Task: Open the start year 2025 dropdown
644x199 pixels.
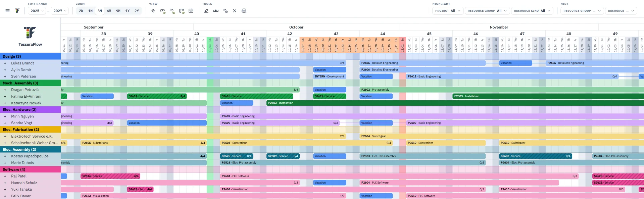Action: click(x=37, y=11)
